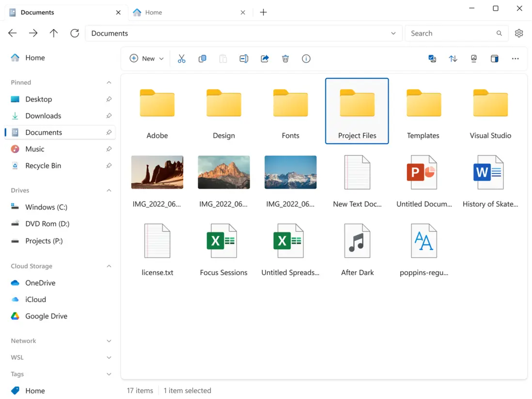The image size is (532, 399).
Task: Collapse the Cloud Storage section
Action: pyautogui.click(x=109, y=266)
